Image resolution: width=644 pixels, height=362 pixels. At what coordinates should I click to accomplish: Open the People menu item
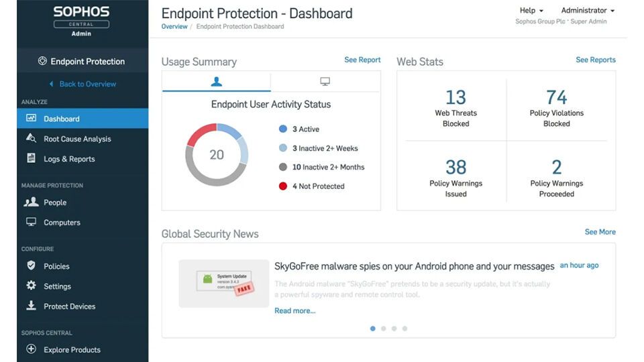pos(83,202)
